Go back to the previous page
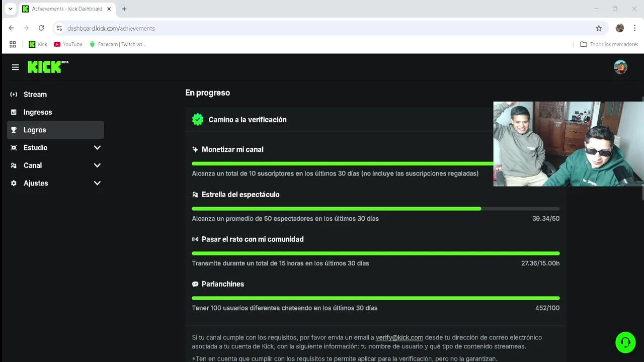644x362 pixels. [11, 28]
